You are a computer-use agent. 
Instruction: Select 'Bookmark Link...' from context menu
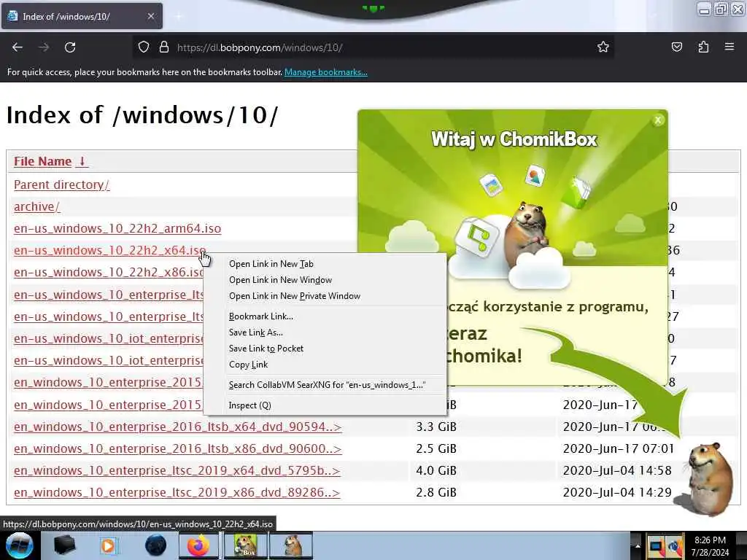point(260,316)
